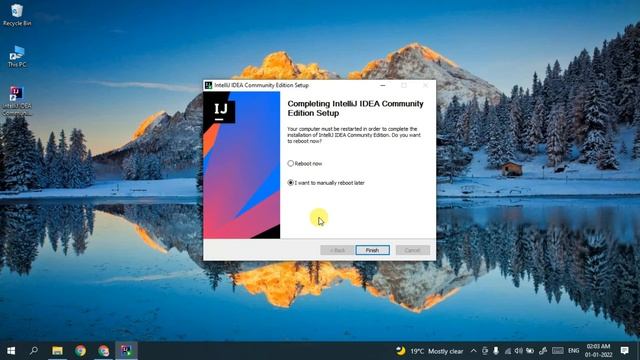This screenshot has height=360, width=640.
Task: Open network status in the system tray
Action: [x=508, y=351]
